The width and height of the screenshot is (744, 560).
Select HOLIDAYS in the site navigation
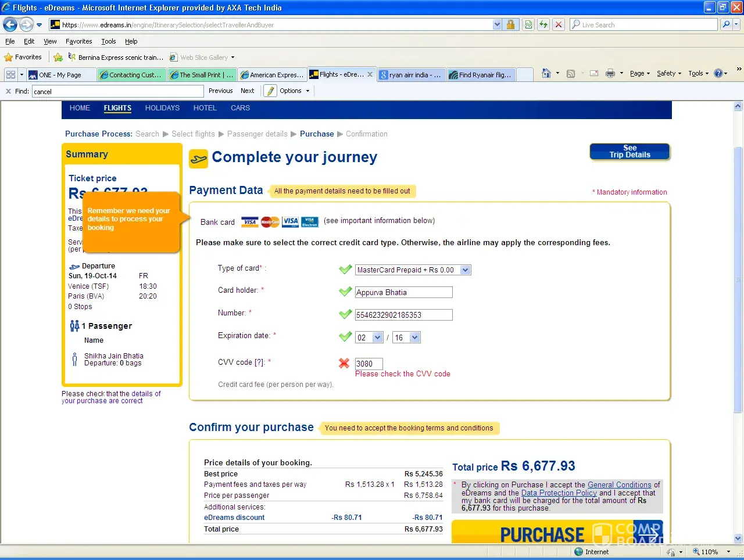tap(162, 108)
